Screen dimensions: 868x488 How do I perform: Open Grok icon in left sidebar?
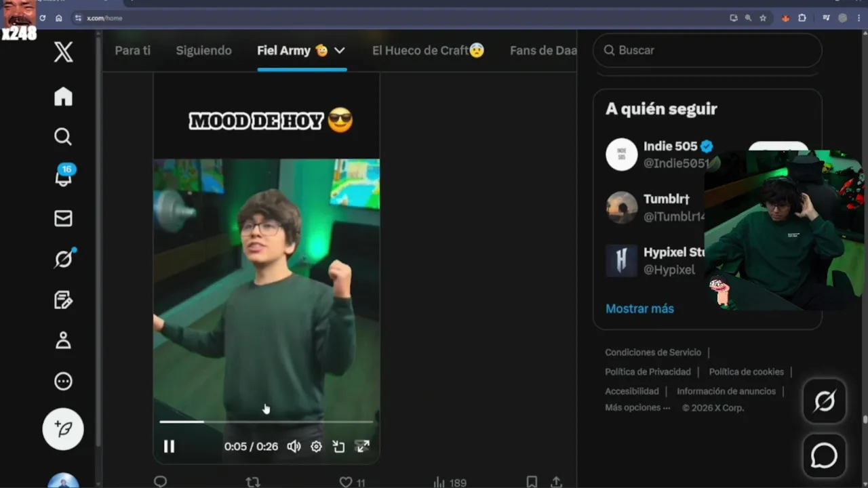(x=64, y=258)
